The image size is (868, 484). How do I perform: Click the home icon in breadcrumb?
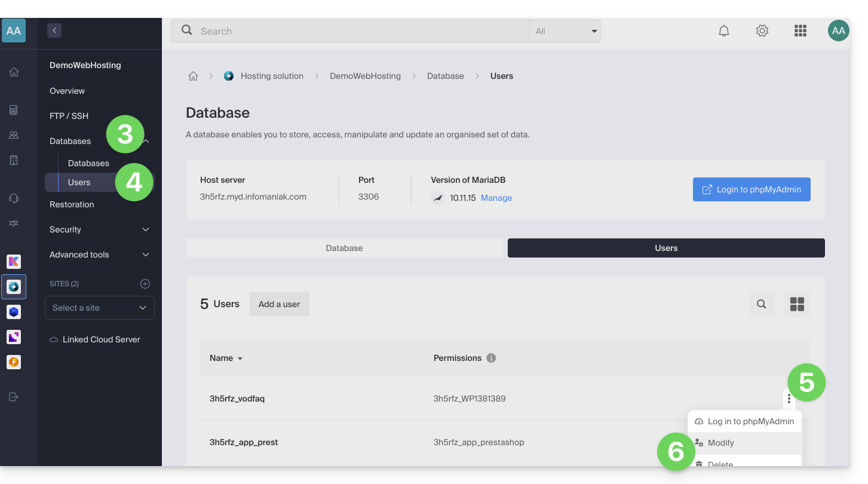click(193, 76)
